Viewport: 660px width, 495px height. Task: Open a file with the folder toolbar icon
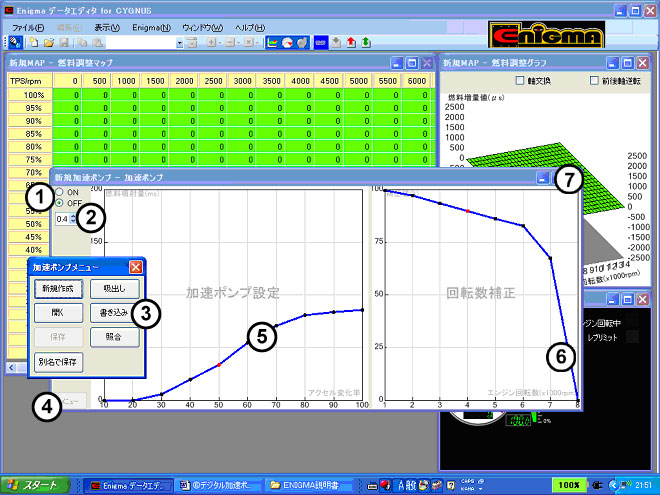coord(49,43)
